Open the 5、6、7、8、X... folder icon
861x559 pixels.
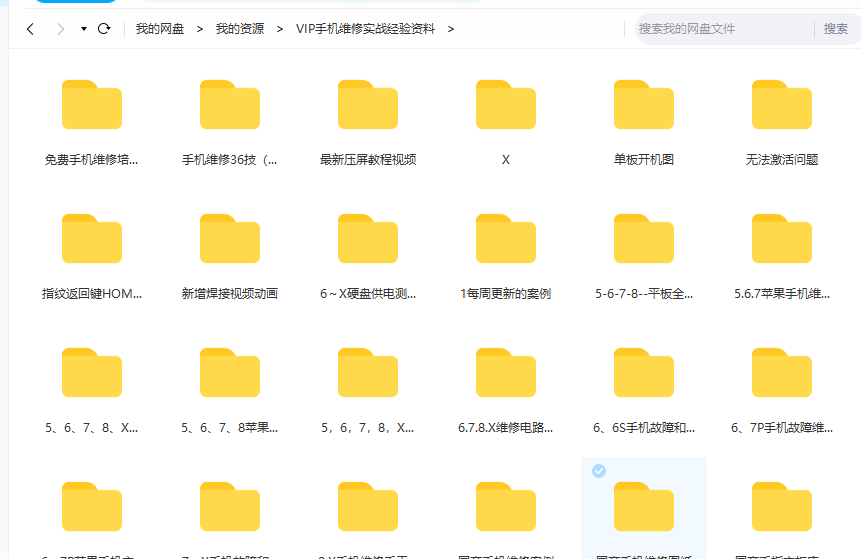click(x=92, y=372)
